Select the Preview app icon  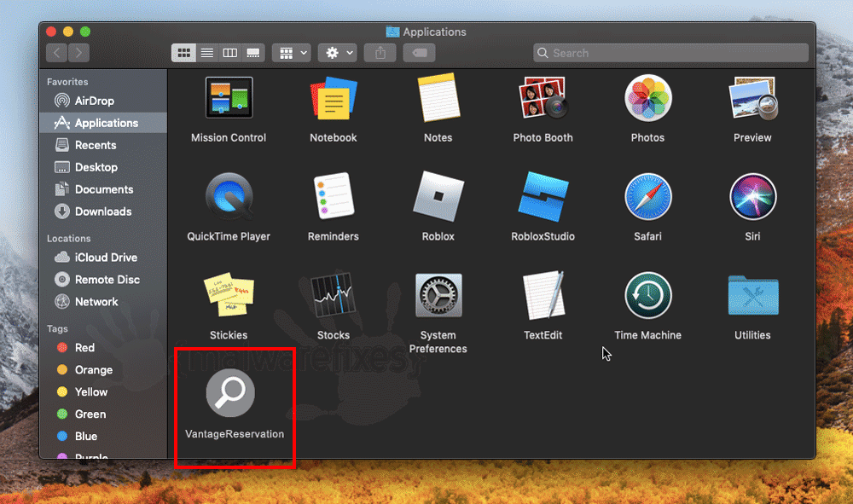753,98
